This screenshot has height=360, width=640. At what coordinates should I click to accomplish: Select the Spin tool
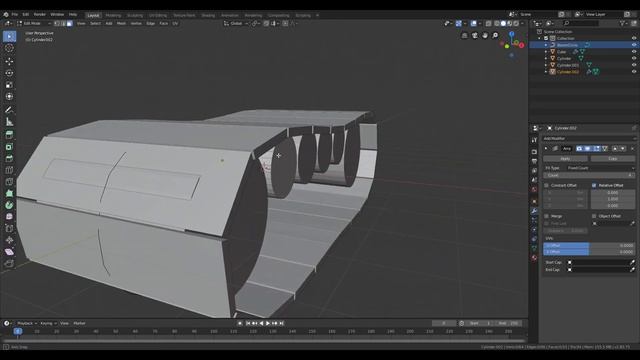(x=9, y=205)
